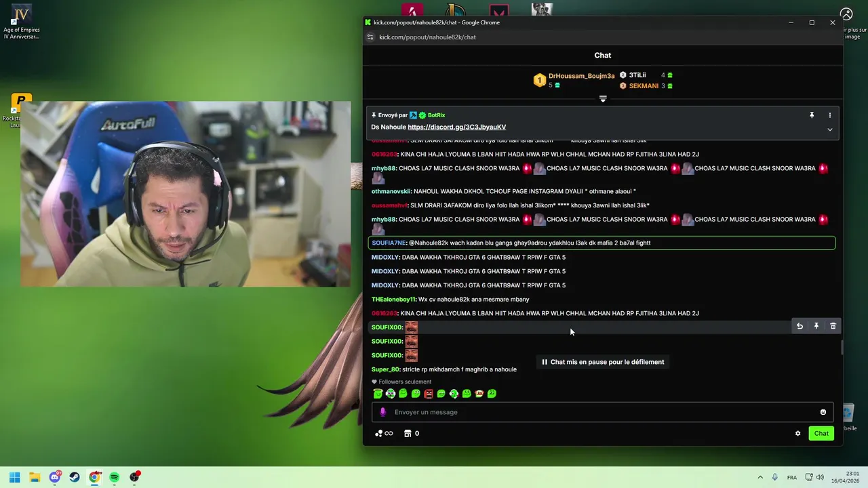Click the reply arrow on SOUFIX00's hovered message

[x=800, y=326]
